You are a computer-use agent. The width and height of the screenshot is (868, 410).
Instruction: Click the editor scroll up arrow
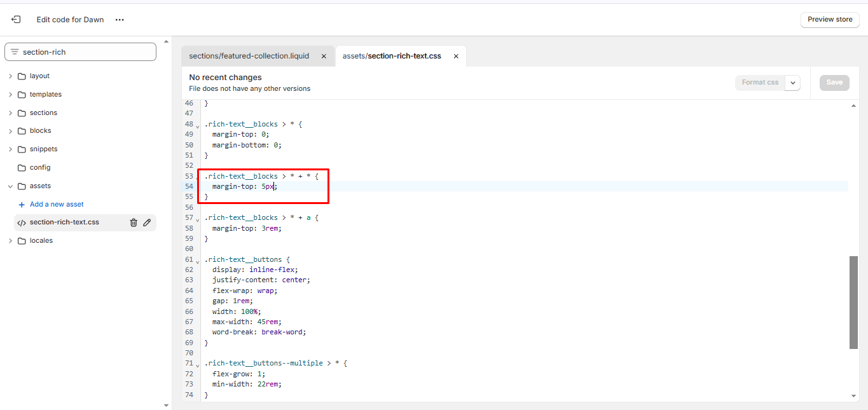[x=853, y=106]
